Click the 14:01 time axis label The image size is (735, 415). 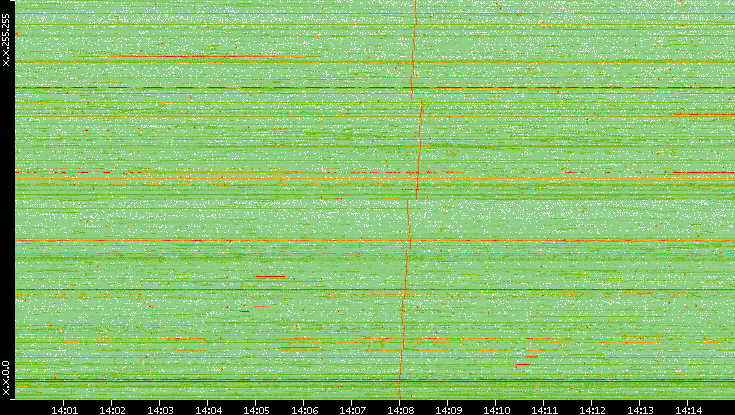click(64, 410)
